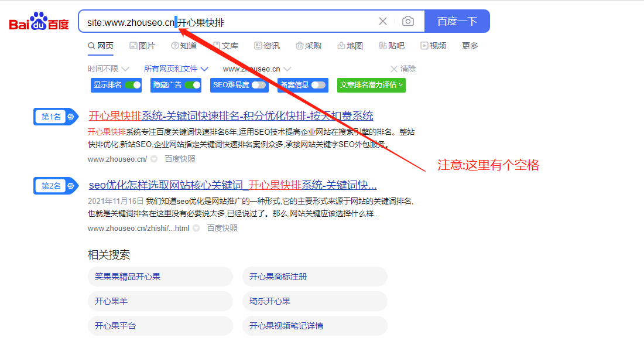Click the magnifier icon on 网页 tab

pyautogui.click(x=91, y=45)
